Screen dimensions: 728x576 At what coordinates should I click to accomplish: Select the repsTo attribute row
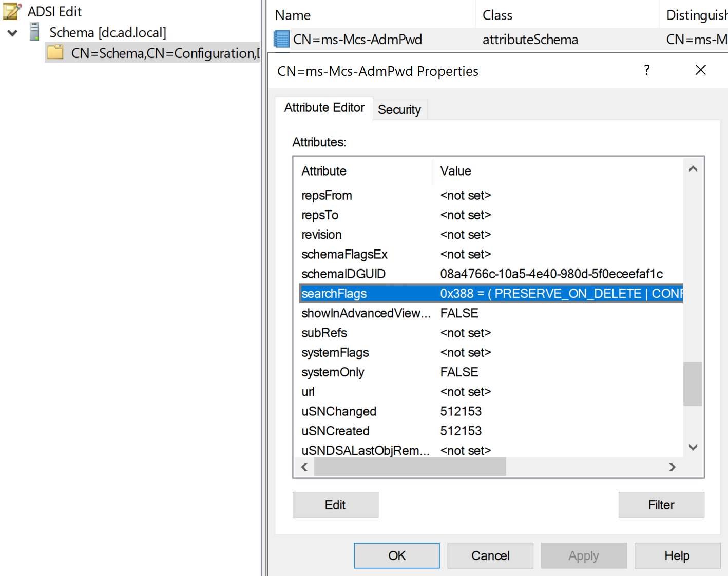pos(491,215)
